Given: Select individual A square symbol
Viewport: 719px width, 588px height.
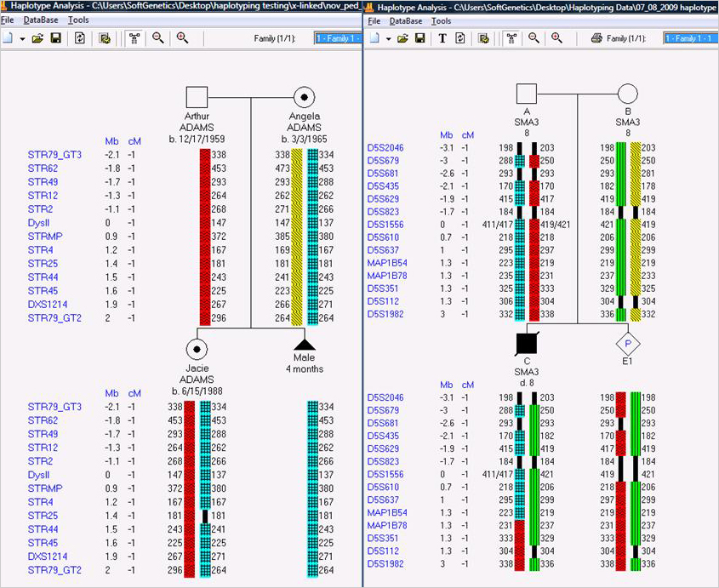Looking at the screenshot, I should click(x=527, y=94).
